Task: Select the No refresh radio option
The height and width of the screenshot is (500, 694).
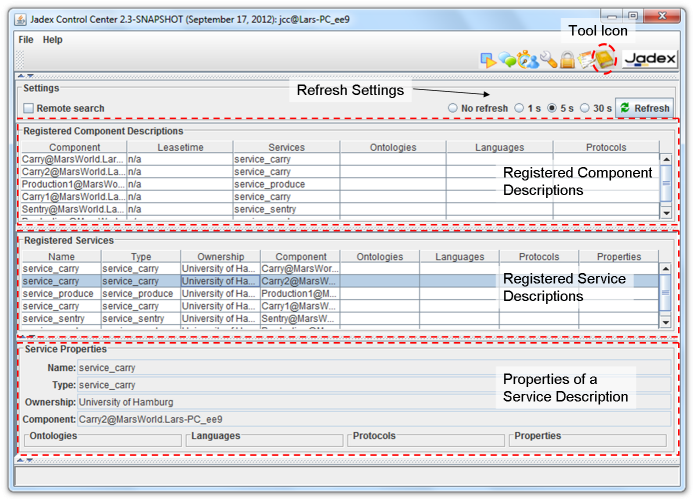Action: click(x=453, y=108)
